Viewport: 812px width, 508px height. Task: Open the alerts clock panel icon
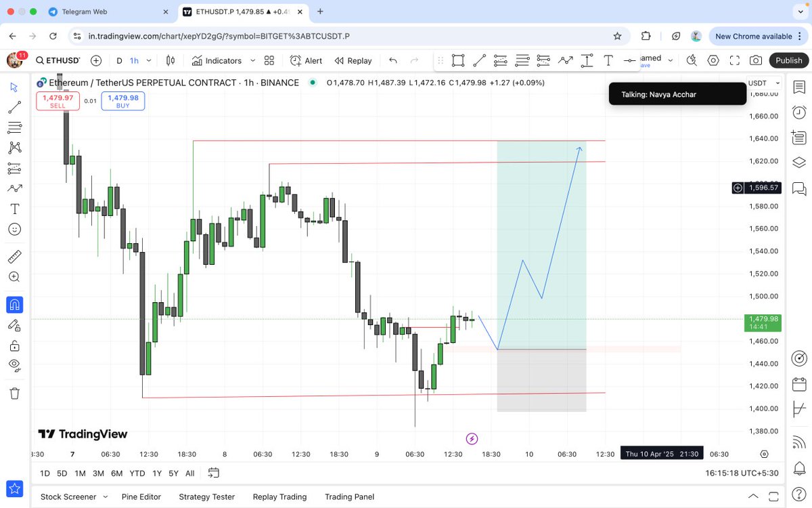(798, 112)
